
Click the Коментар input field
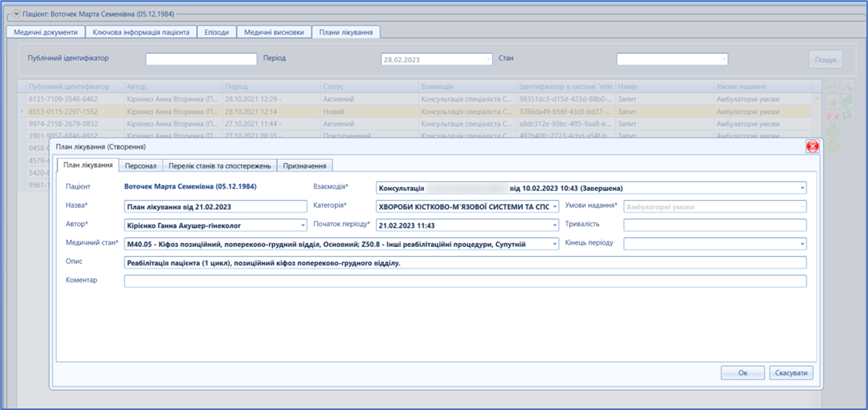click(x=465, y=282)
